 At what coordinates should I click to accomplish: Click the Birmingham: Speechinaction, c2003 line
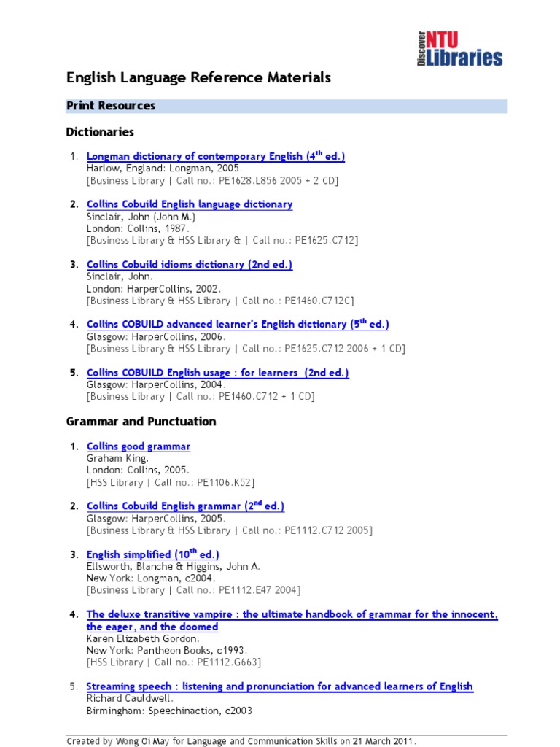click(169, 711)
